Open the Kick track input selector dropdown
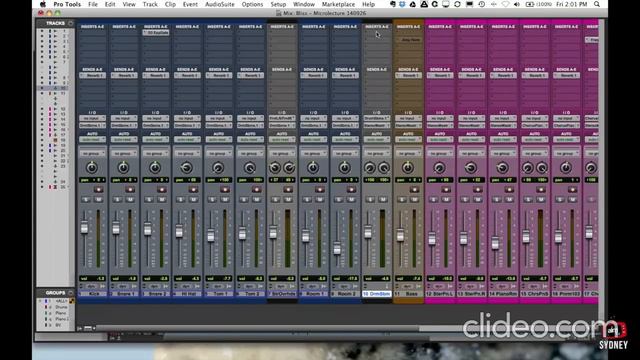The width and height of the screenshot is (640, 360). 92,118
